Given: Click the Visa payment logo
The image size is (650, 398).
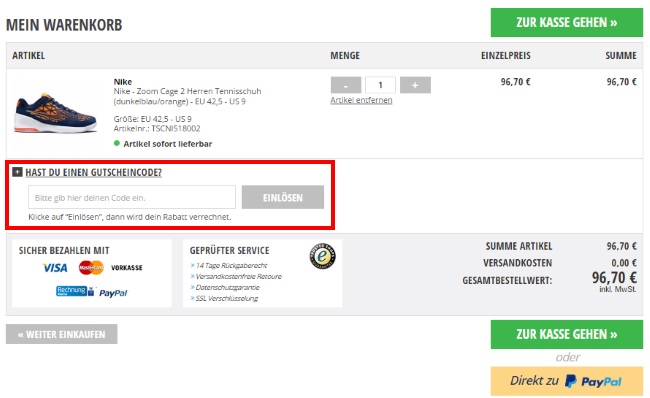Looking at the screenshot, I should coord(55,268).
